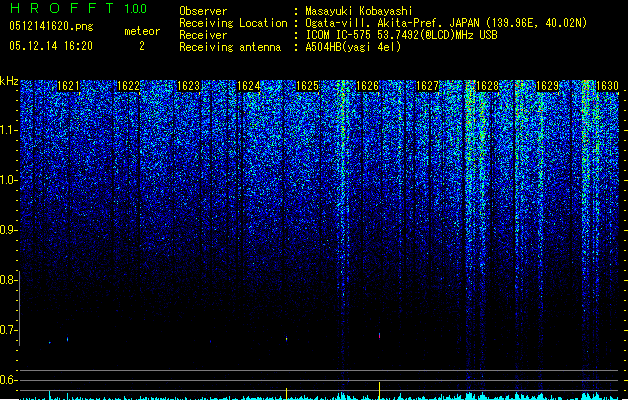Click the file name 0512141620.png
629x400 pixels.
(51, 26)
